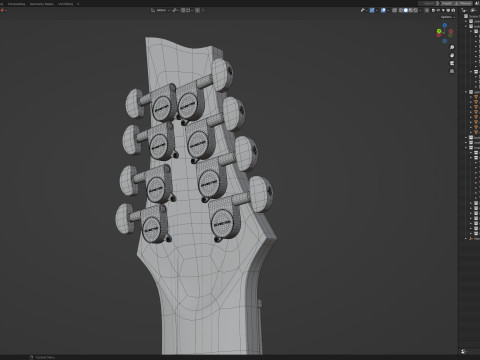Open the overlays options dropdown arrow

click(x=388, y=10)
